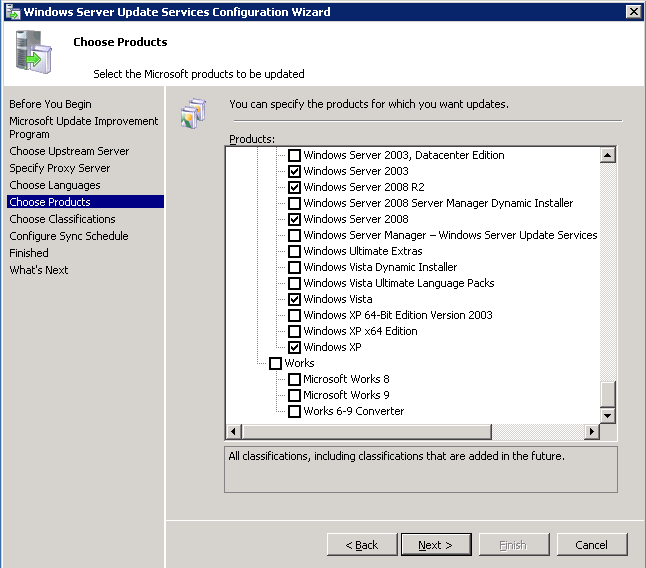
Task: Check Windows Vista Ultimate Language Packs
Action: [294, 283]
